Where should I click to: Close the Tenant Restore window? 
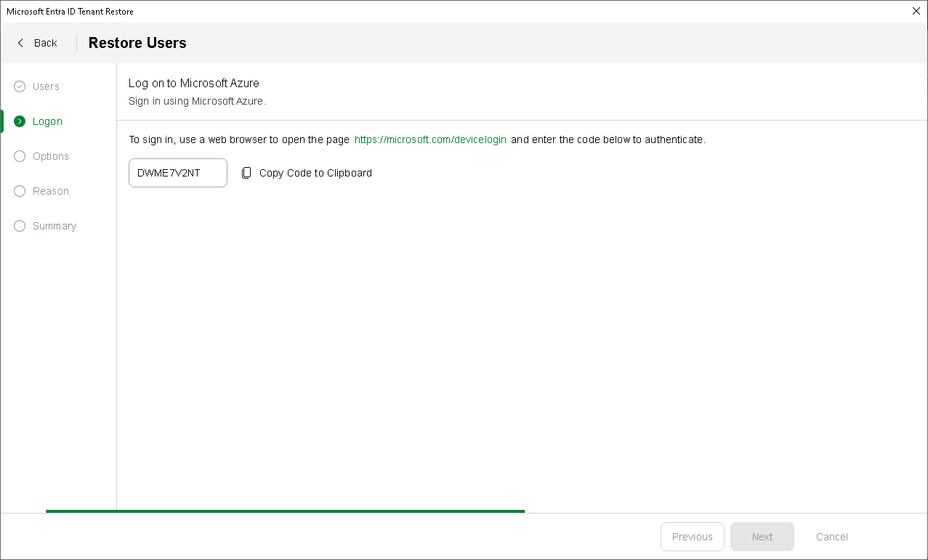916,11
